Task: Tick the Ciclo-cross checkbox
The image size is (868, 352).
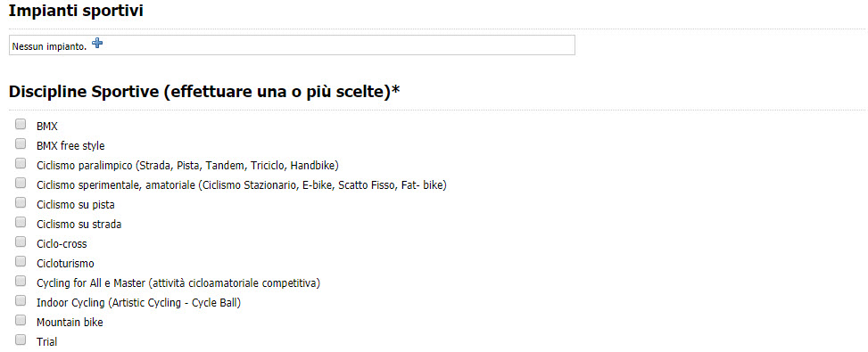Action: click(21, 241)
